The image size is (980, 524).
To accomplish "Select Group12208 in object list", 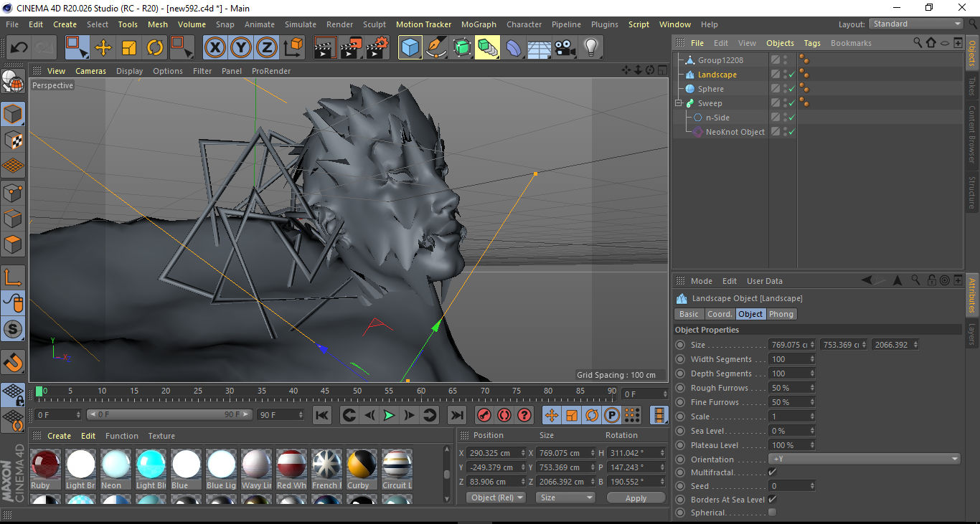I will tap(720, 60).
